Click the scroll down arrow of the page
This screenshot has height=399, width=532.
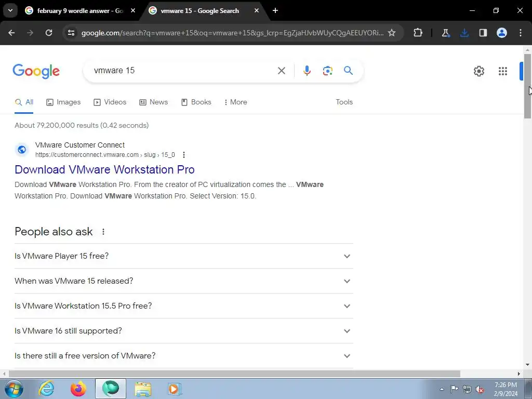tap(527, 365)
